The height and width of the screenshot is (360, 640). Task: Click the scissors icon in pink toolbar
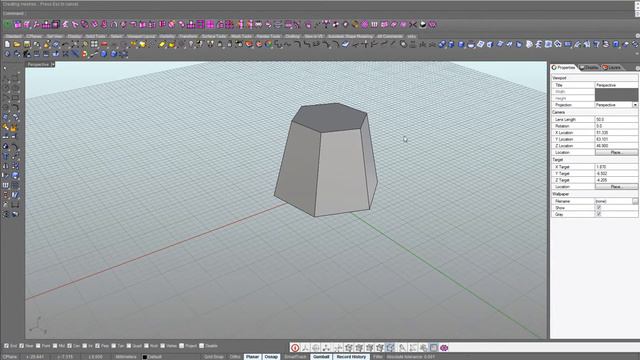413,25
